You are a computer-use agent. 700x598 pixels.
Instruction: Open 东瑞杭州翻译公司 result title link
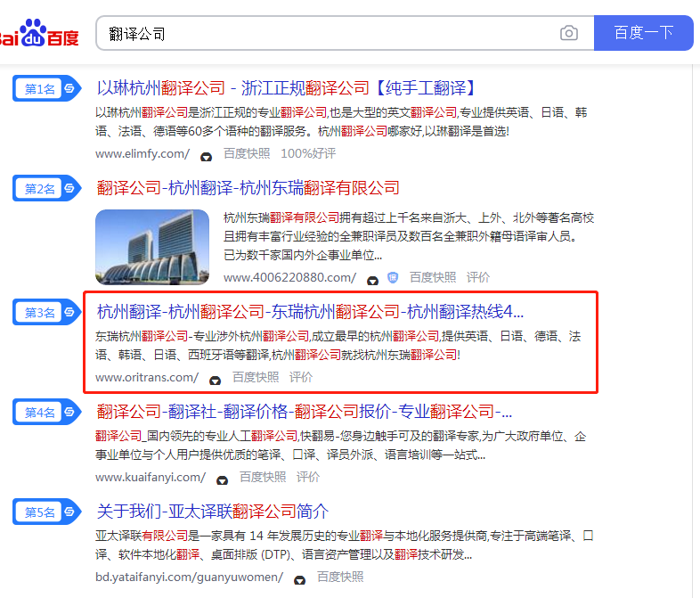pos(310,312)
